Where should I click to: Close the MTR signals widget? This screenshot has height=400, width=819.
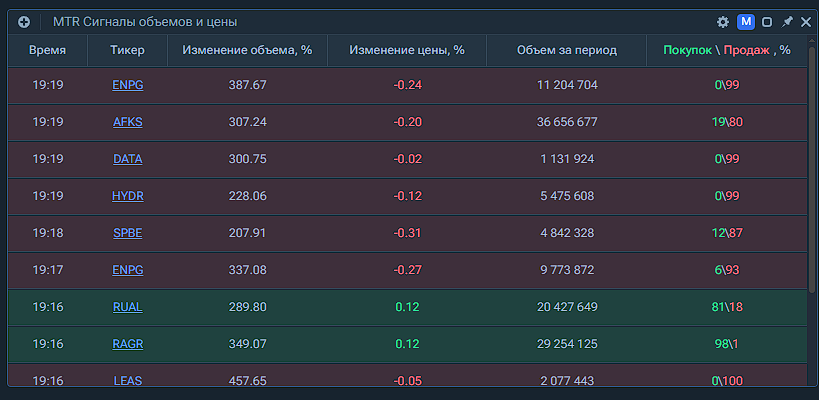coord(806,22)
